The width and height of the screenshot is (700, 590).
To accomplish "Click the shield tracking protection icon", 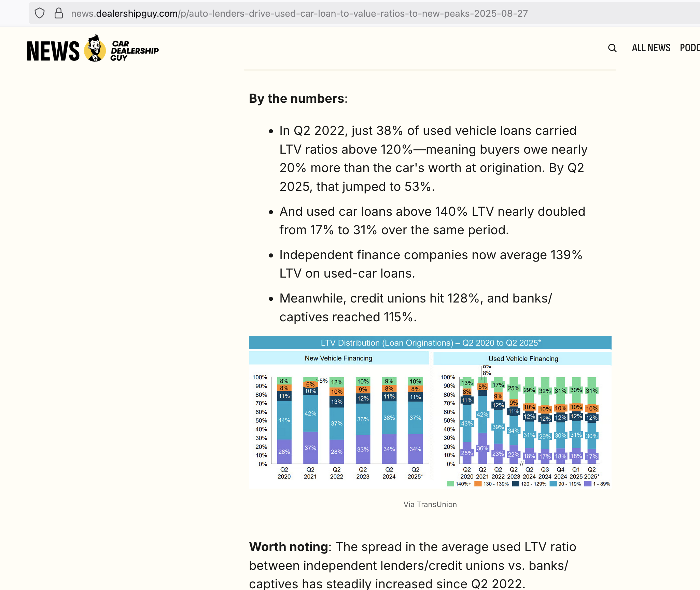I will tap(40, 13).
